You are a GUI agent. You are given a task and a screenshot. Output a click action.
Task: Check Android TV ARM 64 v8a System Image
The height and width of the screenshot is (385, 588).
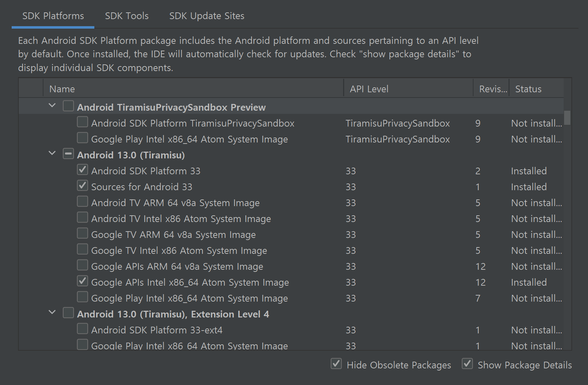tap(83, 202)
